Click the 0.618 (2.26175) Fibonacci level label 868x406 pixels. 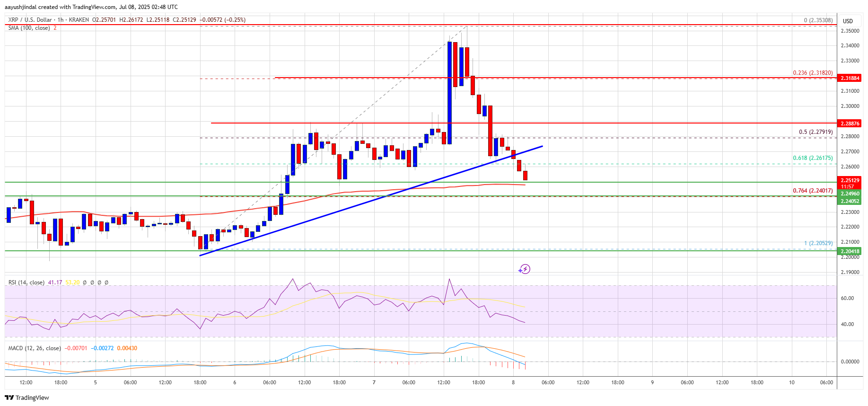(813, 158)
